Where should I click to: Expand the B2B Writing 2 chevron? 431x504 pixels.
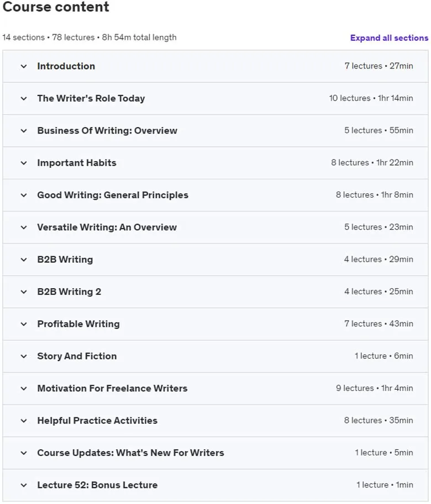(24, 292)
